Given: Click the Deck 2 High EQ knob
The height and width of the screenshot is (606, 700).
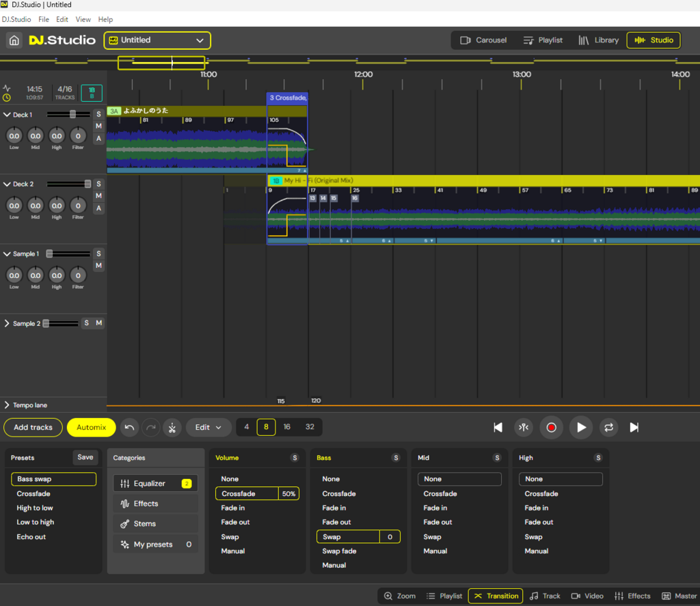Looking at the screenshot, I should coord(57,206).
